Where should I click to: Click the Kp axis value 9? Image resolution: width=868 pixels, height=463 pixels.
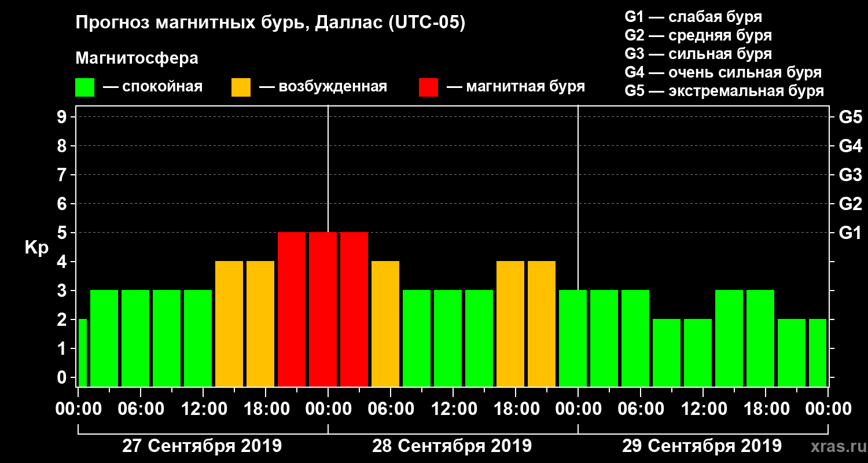pos(63,117)
